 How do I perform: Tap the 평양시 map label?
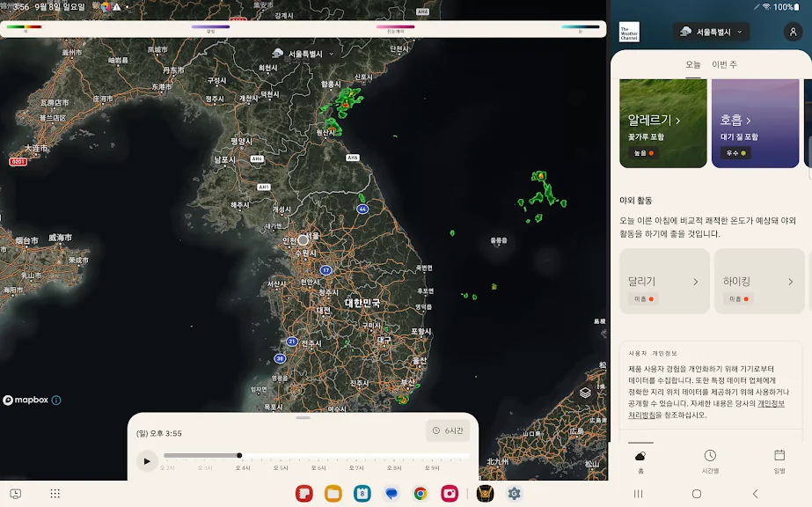coord(241,141)
